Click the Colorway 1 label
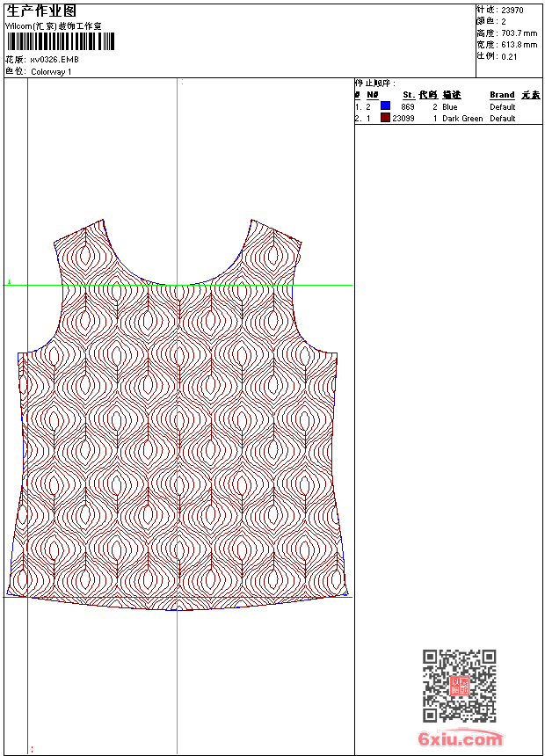This screenshot has width=545, height=756. [51, 71]
